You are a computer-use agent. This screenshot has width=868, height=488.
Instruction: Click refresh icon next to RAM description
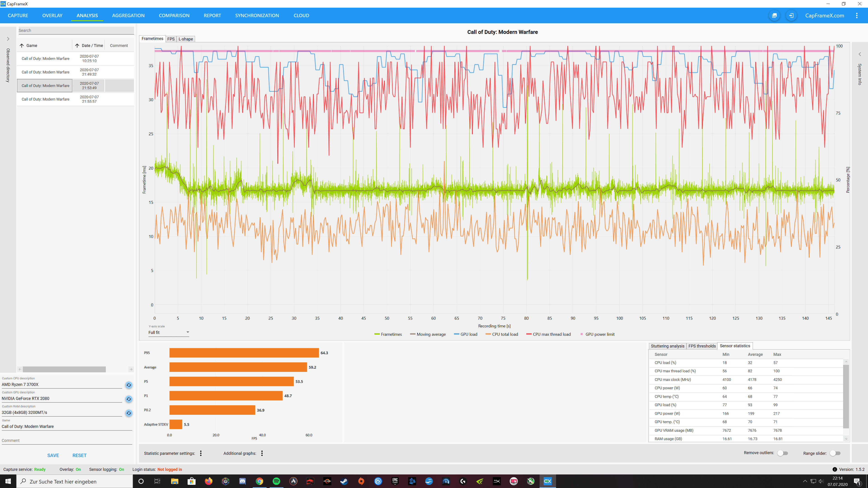129,413
